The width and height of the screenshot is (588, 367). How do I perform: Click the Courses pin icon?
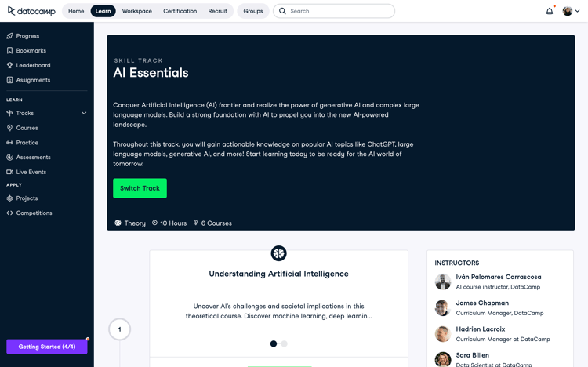point(9,128)
